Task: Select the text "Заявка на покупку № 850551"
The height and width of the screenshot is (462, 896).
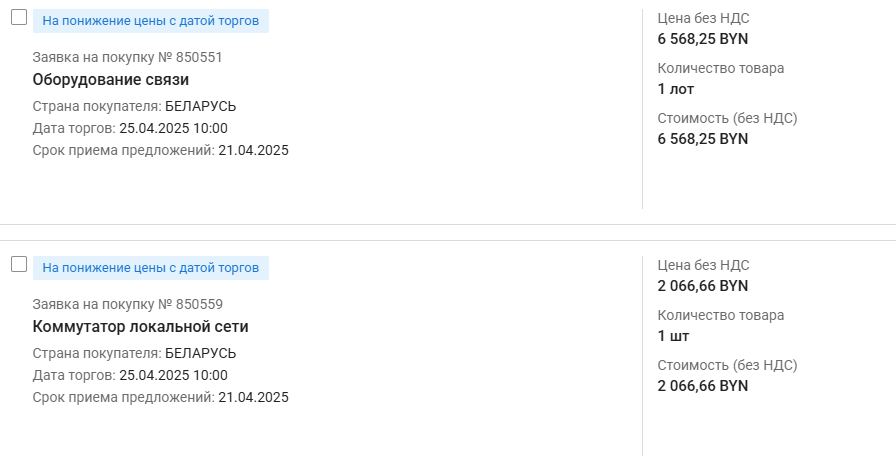Action: pyautogui.click(x=127, y=57)
